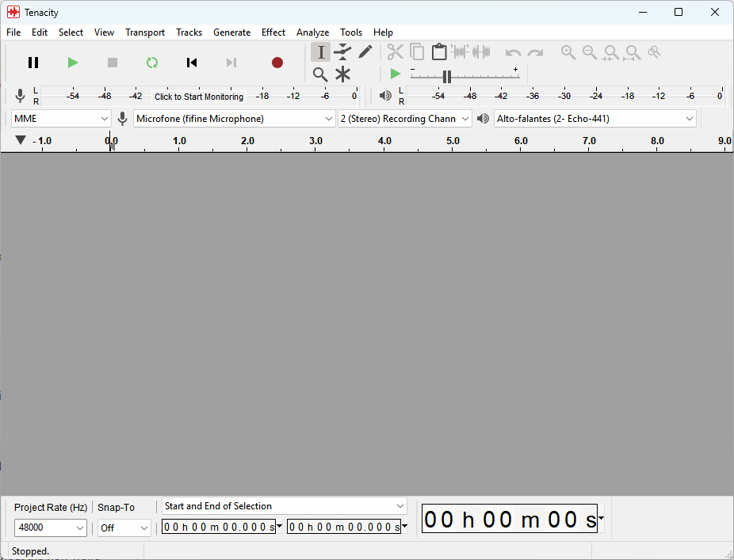Open the Start and End of Selection dropdown
Image resolution: width=734 pixels, height=560 pixels.
[284, 505]
